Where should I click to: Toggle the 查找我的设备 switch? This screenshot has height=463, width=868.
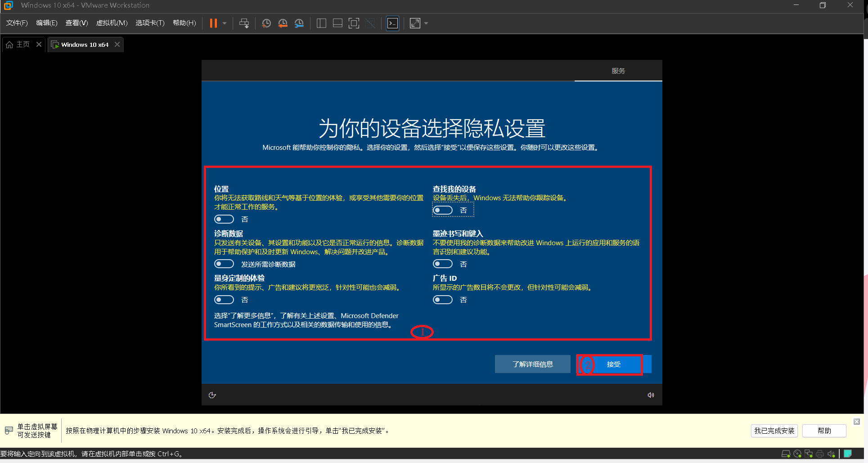click(x=443, y=210)
